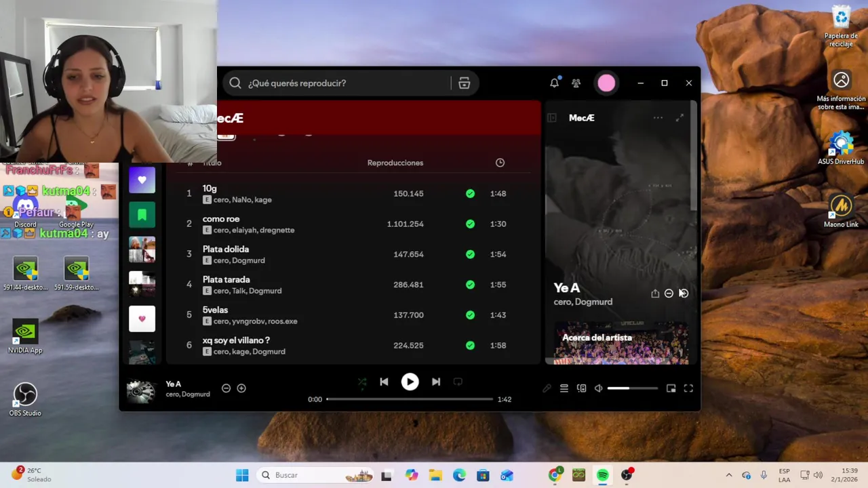Open Spotify notifications bell
The image size is (868, 488).
pyautogui.click(x=554, y=83)
